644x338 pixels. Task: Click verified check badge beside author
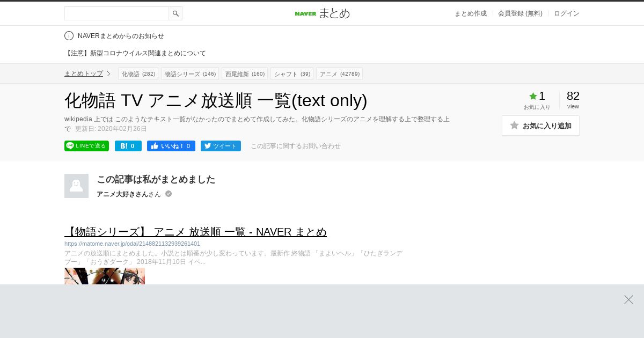click(169, 194)
